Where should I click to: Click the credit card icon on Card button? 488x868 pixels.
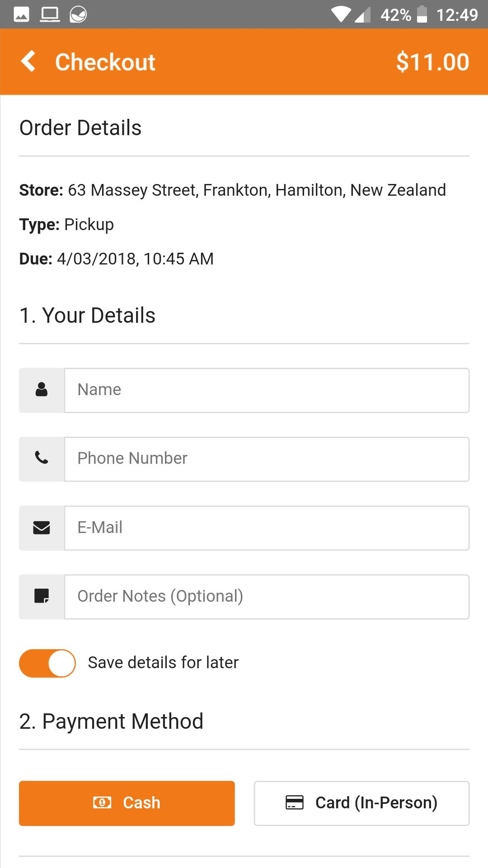click(295, 802)
